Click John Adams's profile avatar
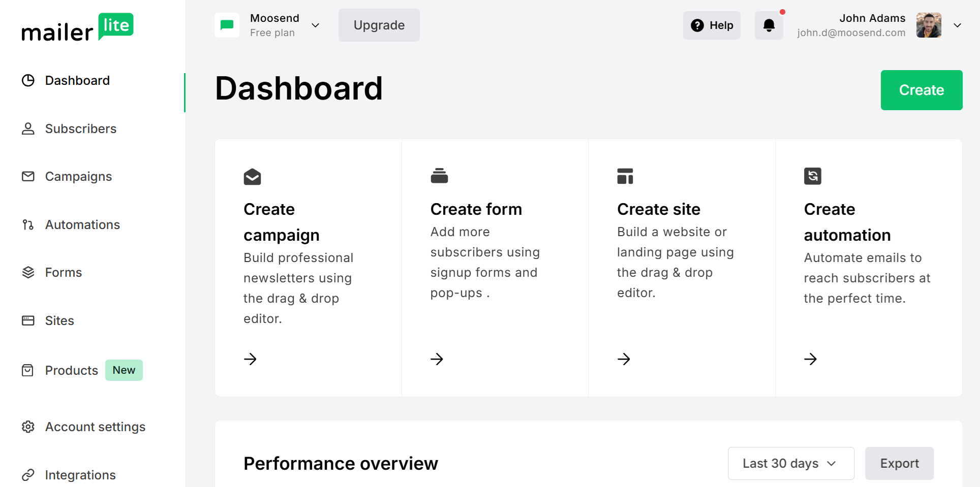 click(929, 25)
